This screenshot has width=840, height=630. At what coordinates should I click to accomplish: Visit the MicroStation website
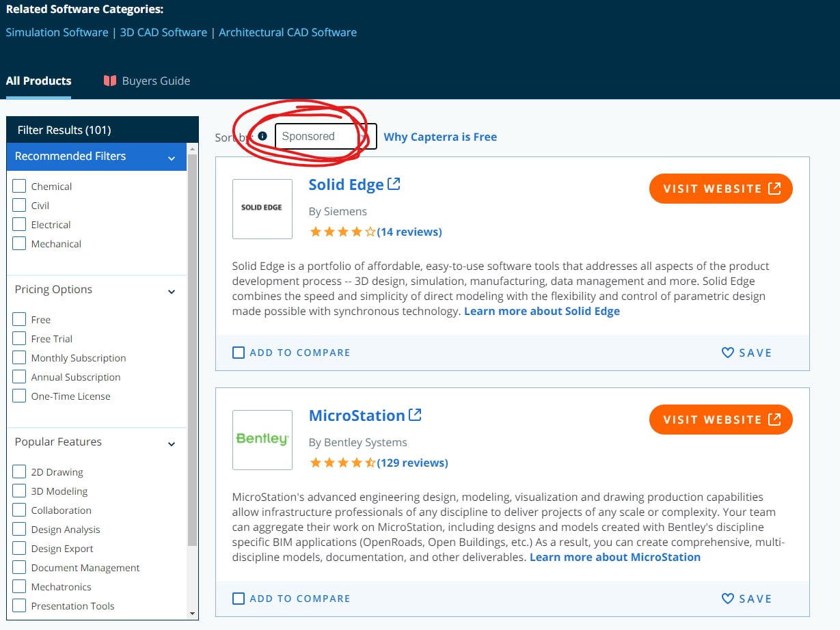[721, 420]
